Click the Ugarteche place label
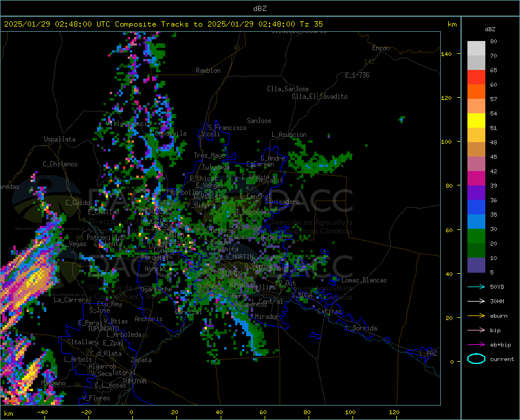The height and width of the screenshot is (420, 520). (156, 289)
